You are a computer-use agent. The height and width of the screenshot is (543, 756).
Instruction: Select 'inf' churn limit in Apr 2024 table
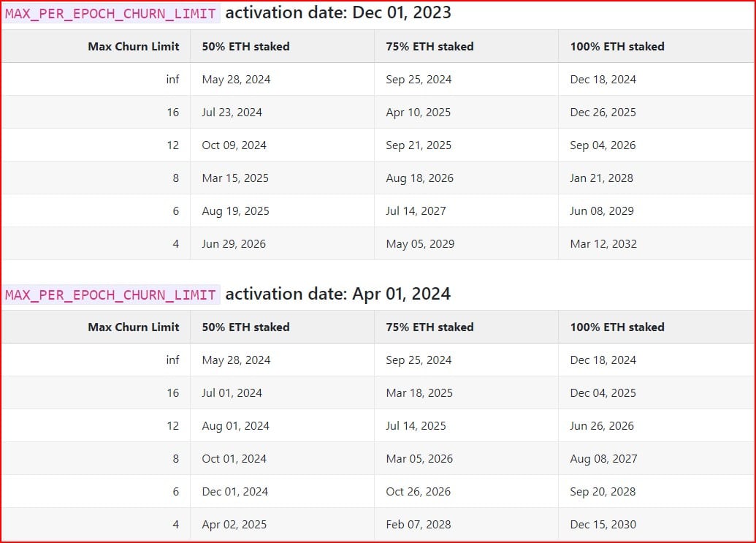coord(172,360)
